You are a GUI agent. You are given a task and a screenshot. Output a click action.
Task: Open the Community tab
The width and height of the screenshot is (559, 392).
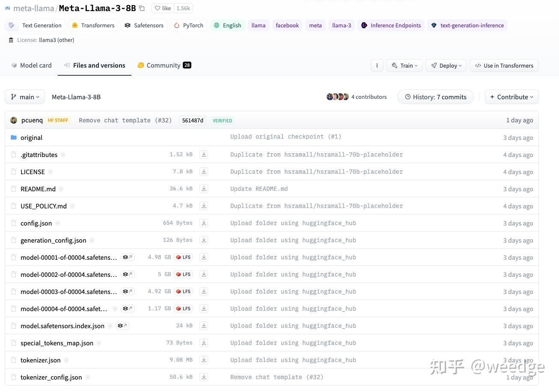[163, 65]
